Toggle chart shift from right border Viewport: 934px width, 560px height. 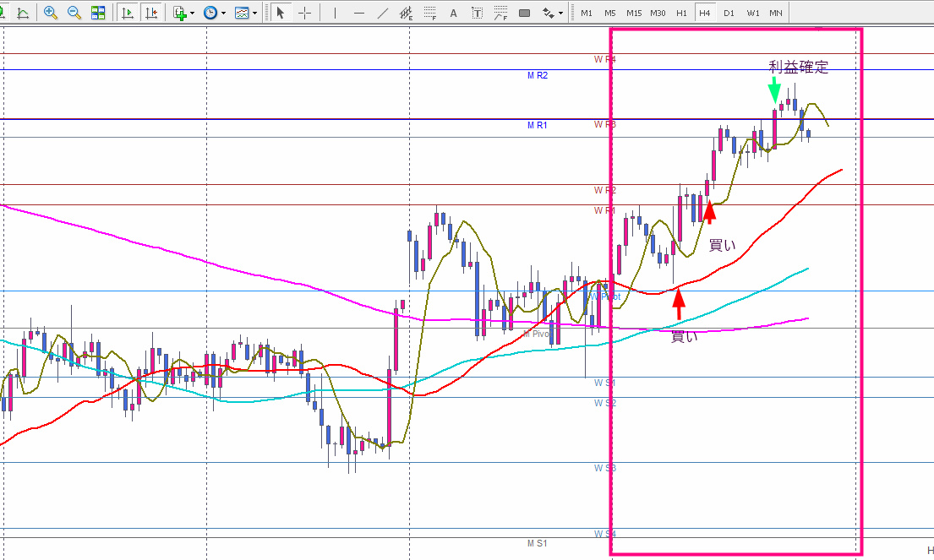tap(151, 13)
